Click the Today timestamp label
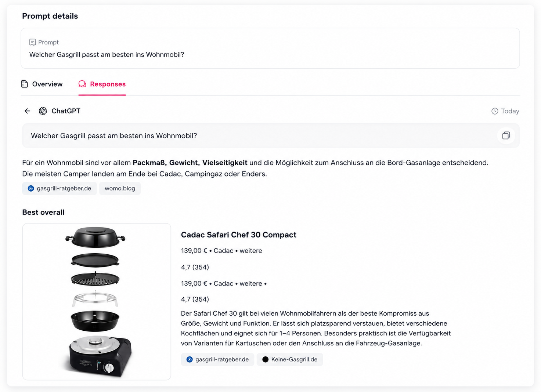 (x=510, y=111)
